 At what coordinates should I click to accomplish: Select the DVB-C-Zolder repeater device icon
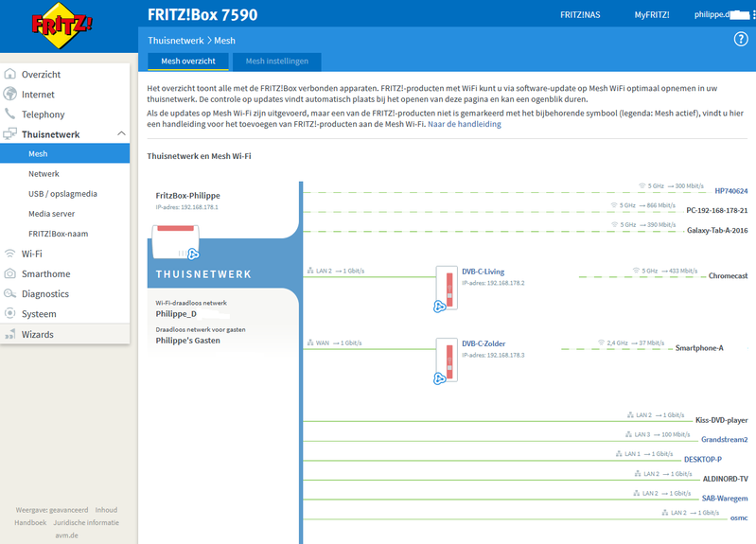click(x=446, y=359)
